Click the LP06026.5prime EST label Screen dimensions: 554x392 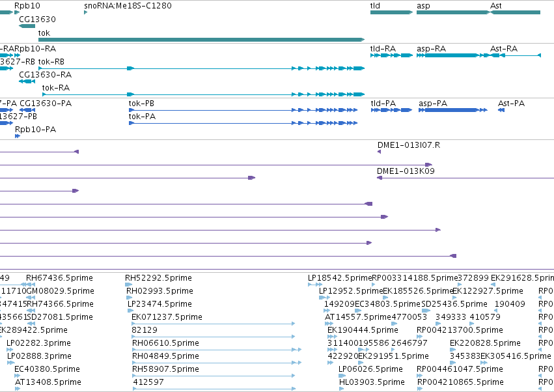[x=370, y=369]
